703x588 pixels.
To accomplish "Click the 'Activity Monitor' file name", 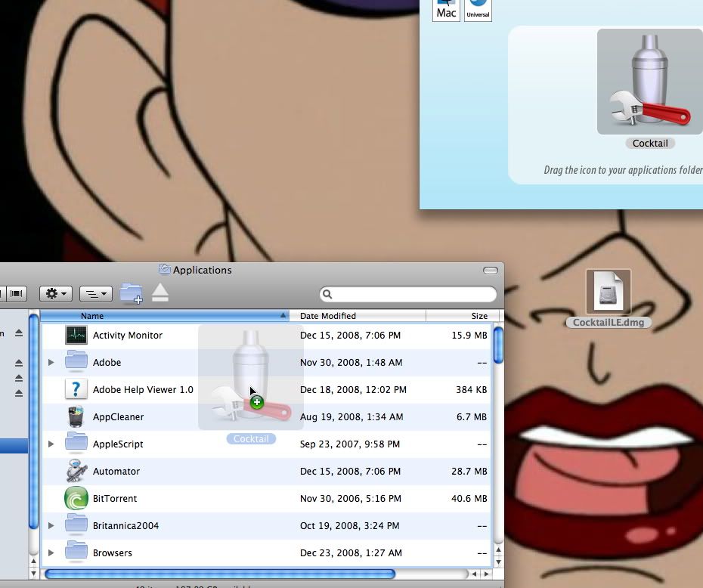I will 127,336.
